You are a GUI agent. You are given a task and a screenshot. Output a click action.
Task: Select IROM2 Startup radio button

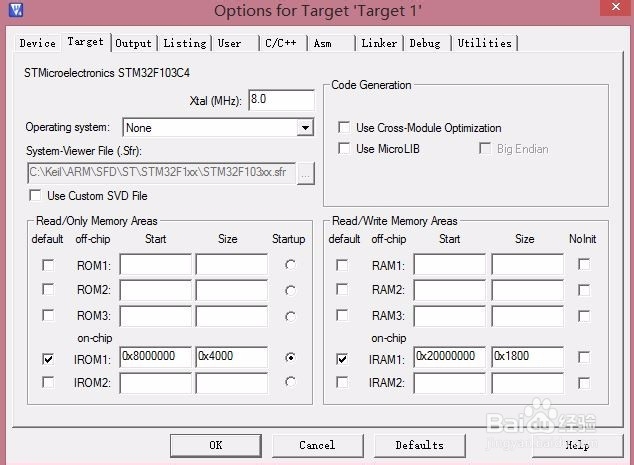290,382
